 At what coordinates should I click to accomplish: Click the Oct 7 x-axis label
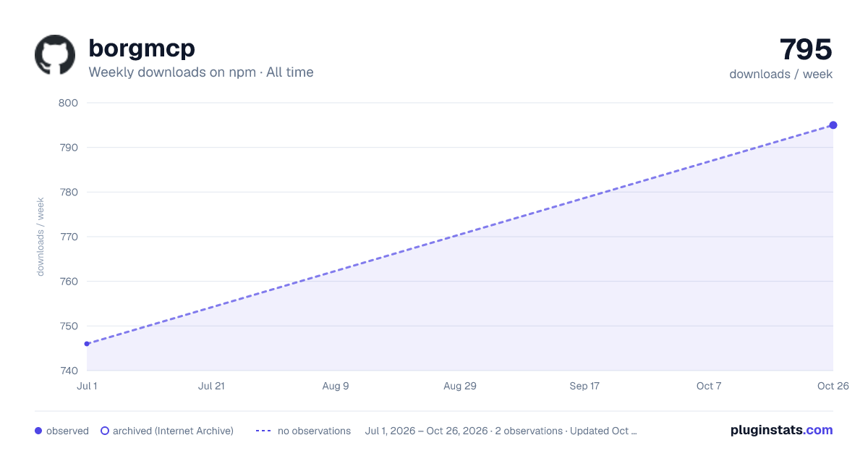click(x=709, y=386)
